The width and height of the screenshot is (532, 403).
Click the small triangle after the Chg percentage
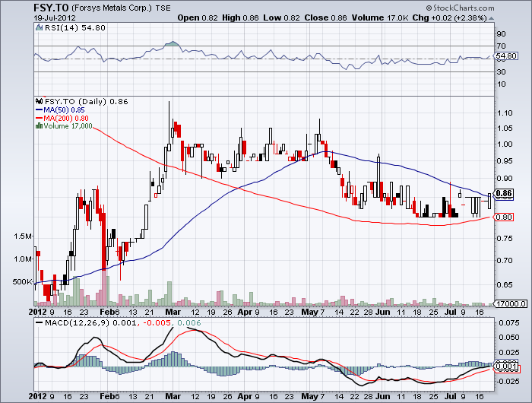click(x=492, y=18)
